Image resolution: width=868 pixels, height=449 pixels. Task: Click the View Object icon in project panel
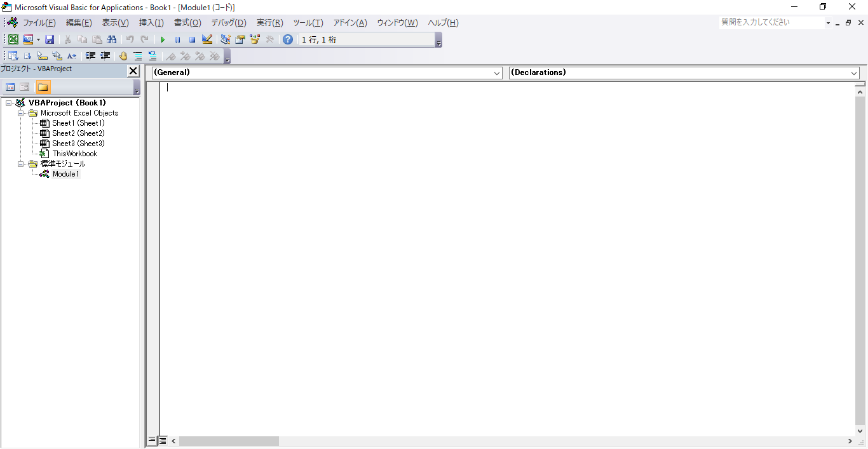pyautogui.click(x=25, y=87)
